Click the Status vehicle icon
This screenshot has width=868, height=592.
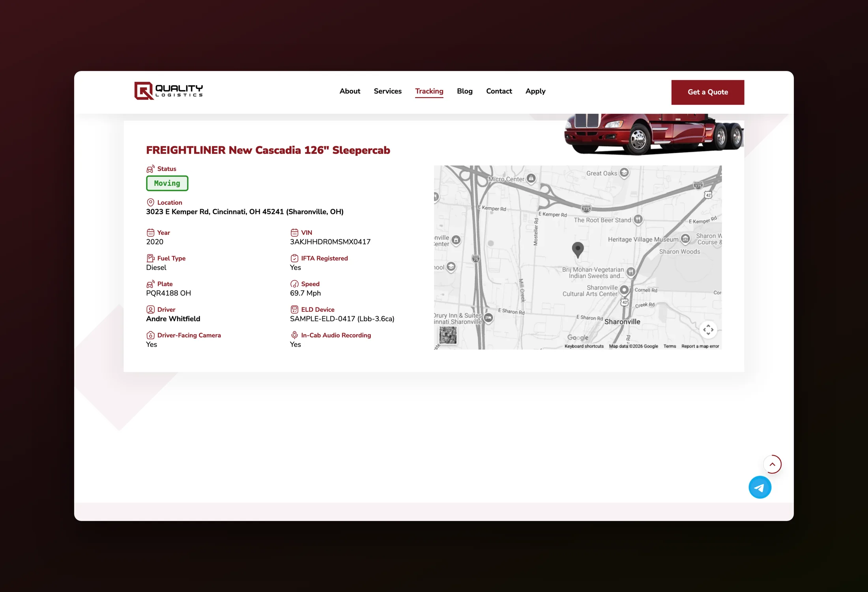(150, 169)
